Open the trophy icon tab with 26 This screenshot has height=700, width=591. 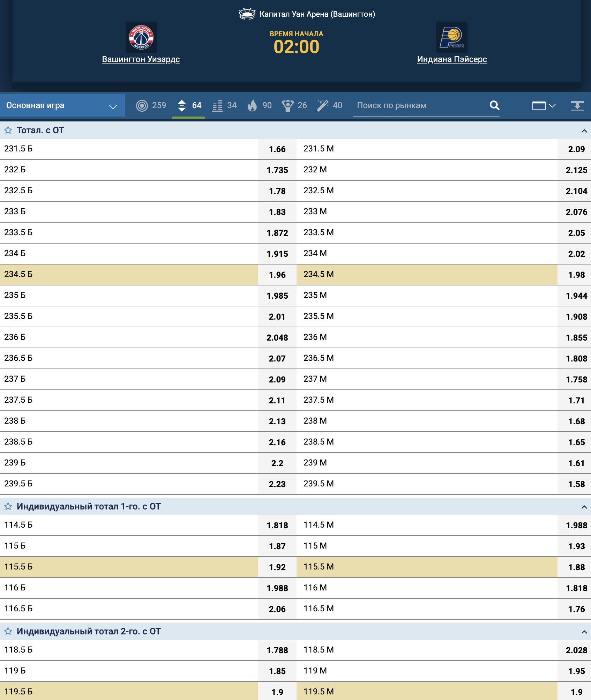294,105
